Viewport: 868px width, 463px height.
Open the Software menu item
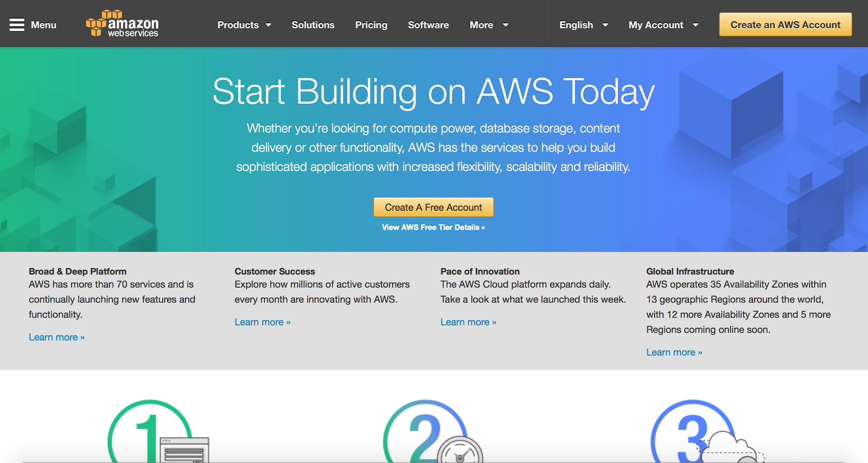click(428, 25)
